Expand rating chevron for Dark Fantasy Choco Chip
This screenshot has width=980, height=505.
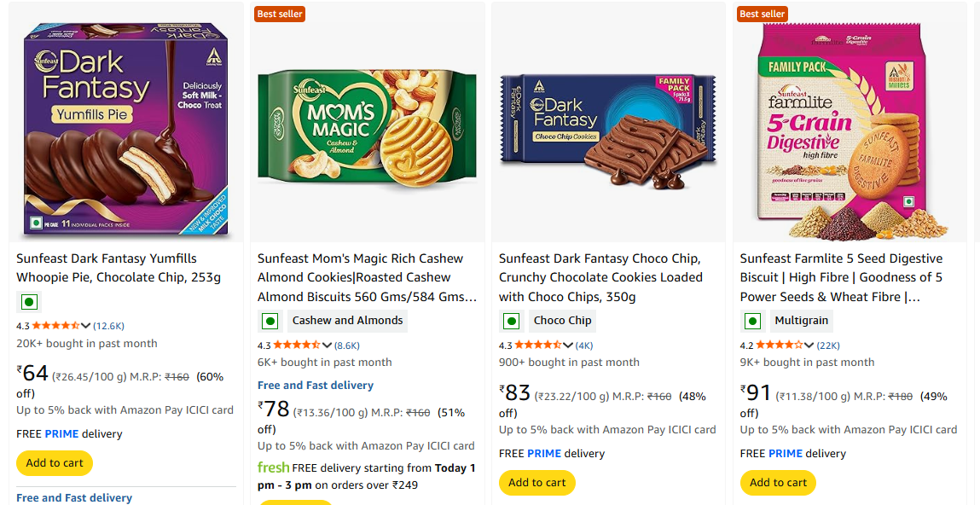coord(569,345)
